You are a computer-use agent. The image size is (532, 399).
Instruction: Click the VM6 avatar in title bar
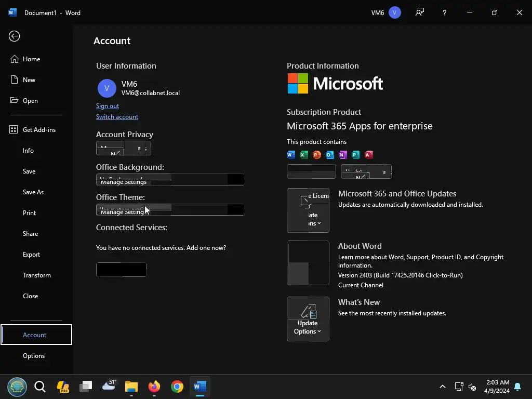pyautogui.click(x=394, y=12)
